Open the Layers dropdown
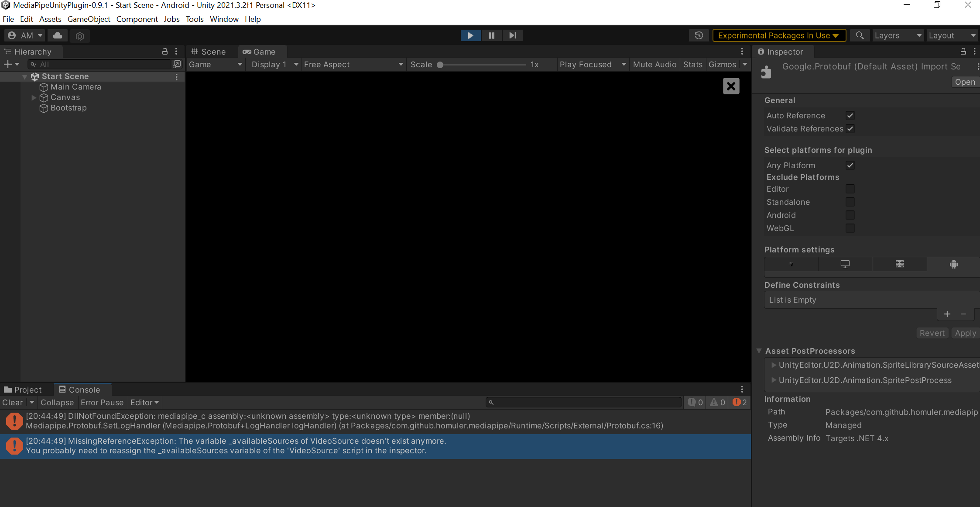The width and height of the screenshot is (980, 507). pos(898,35)
